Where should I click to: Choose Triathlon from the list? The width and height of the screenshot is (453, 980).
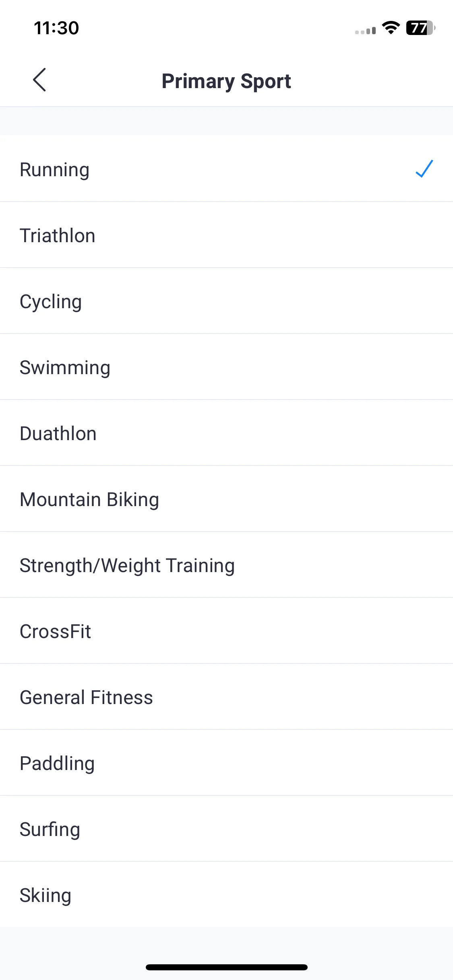point(226,235)
